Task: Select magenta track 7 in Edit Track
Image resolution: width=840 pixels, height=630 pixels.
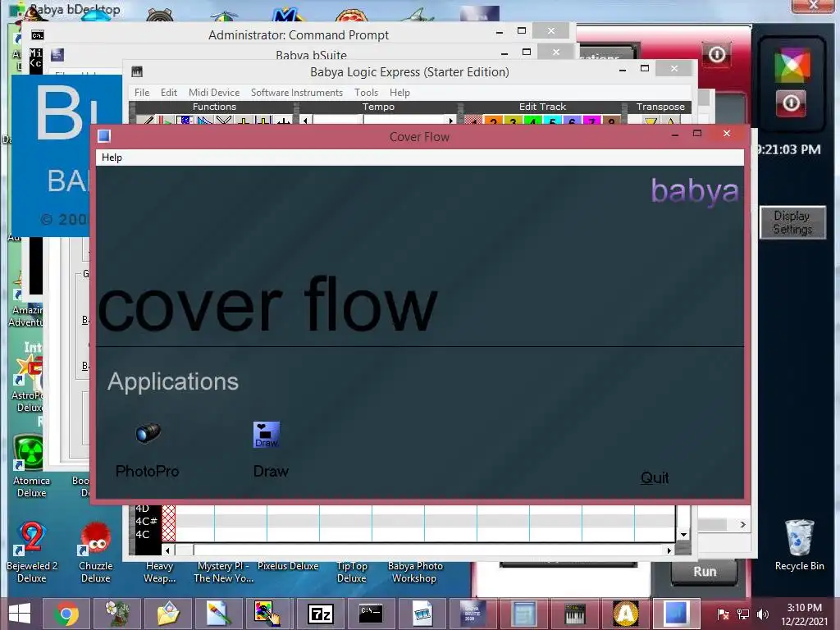Action: click(x=591, y=120)
